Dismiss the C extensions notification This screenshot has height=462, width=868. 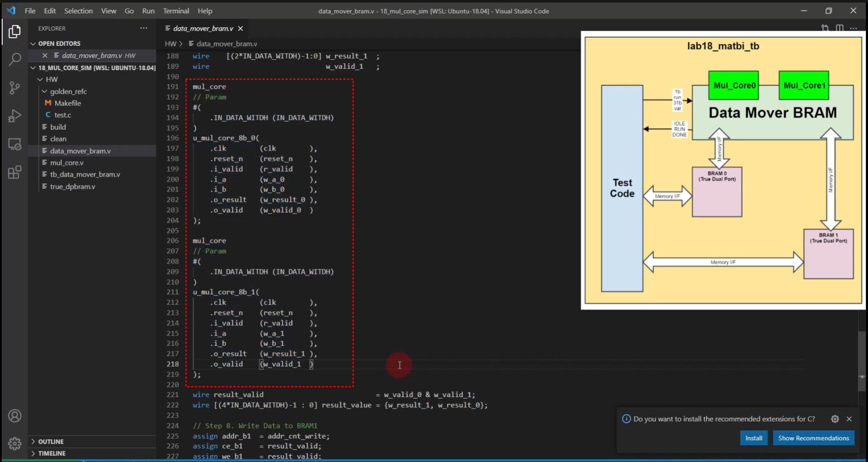tap(849, 419)
